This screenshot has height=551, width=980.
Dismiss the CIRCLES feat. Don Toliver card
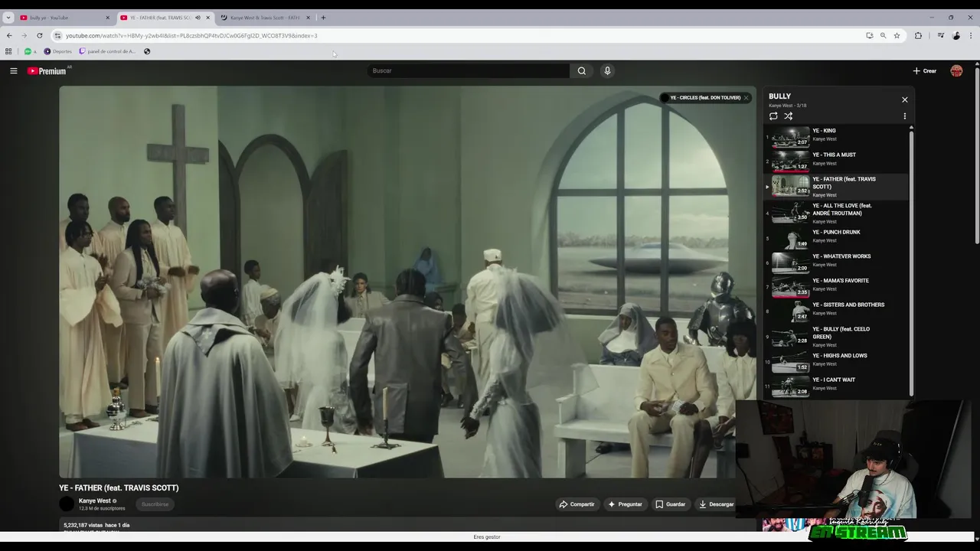pos(746,98)
